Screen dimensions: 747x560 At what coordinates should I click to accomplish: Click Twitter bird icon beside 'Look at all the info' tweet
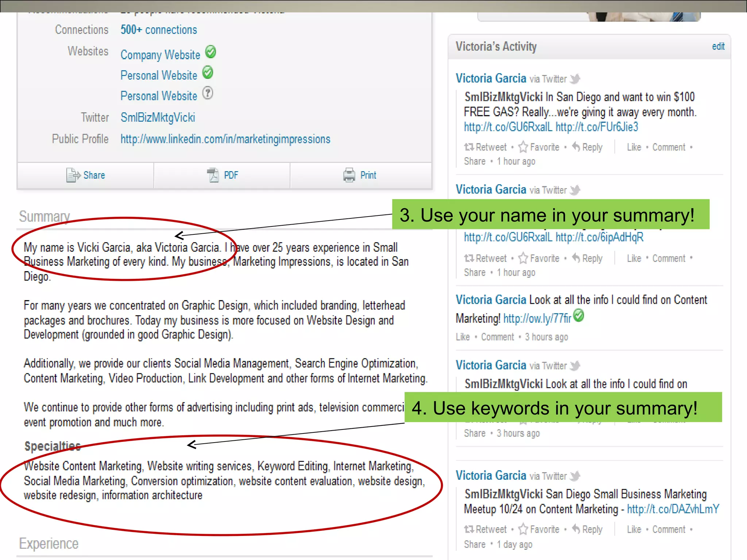(575, 366)
